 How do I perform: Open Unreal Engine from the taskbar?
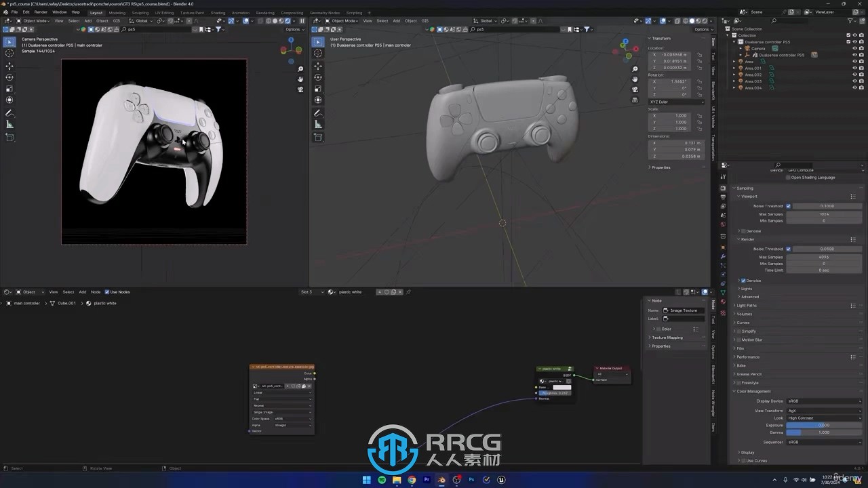click(x=501, y=480)
